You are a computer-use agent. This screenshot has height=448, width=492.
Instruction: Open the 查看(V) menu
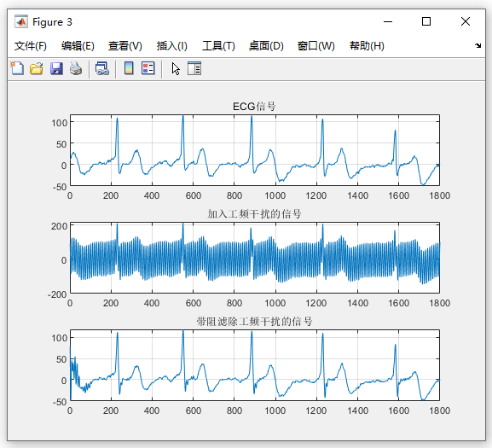click(124, 46)
